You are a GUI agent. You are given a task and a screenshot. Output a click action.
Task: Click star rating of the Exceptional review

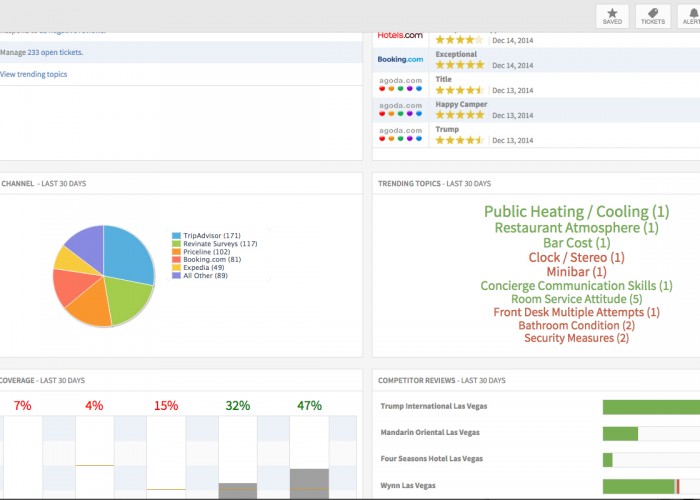pos(460,65)
